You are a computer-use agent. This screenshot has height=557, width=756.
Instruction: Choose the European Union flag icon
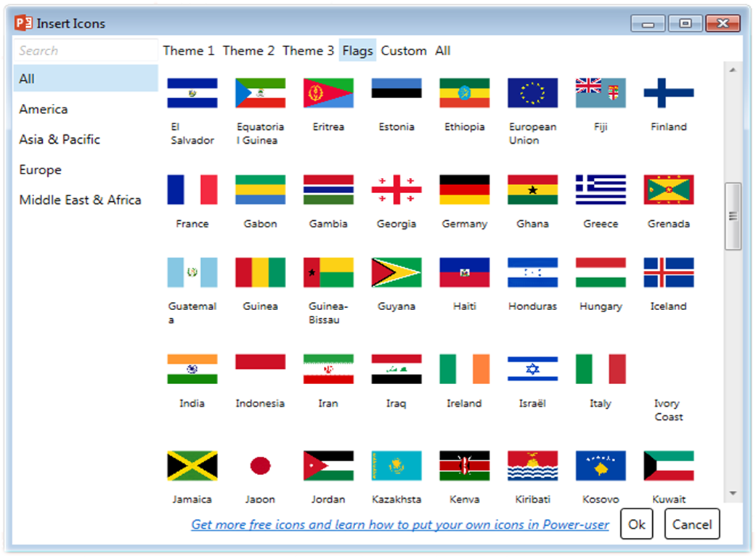532,92
